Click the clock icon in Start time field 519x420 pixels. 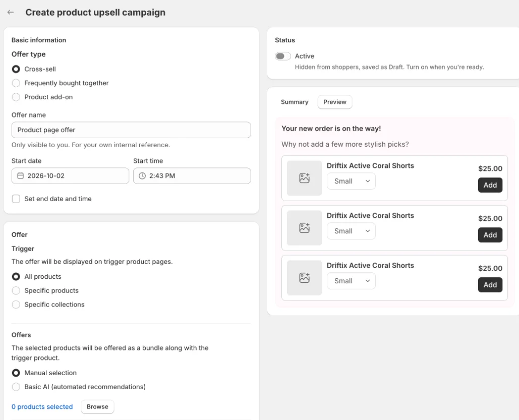[x=142, y=176]
